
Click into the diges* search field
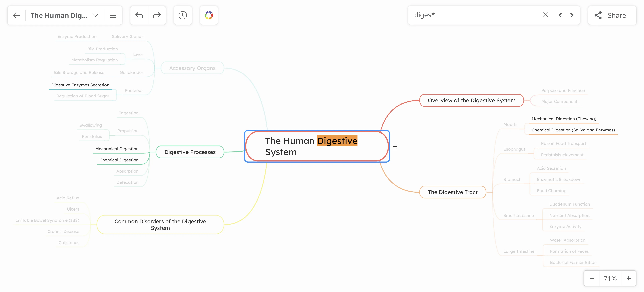click(x=475, y=15)
